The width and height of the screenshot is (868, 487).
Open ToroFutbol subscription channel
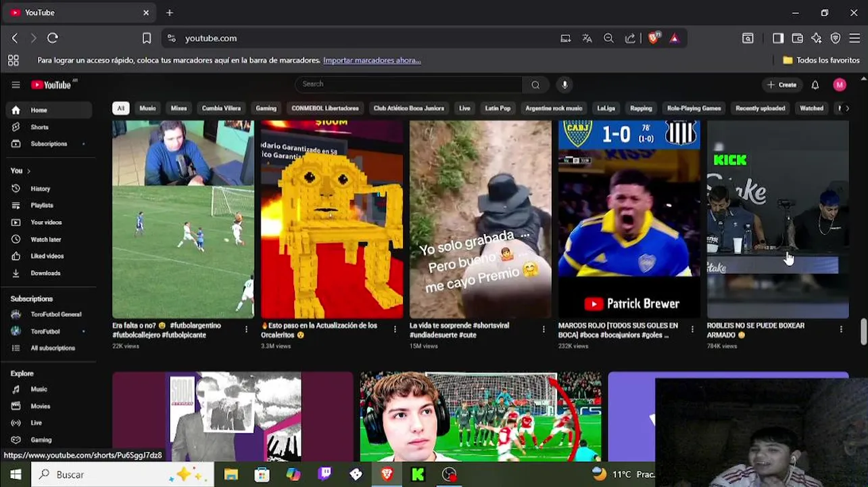click(x=48, y=331)
